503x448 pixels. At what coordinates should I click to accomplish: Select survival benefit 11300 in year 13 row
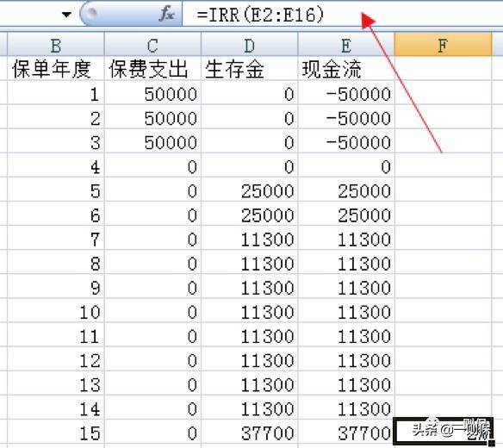pos(250,383)
